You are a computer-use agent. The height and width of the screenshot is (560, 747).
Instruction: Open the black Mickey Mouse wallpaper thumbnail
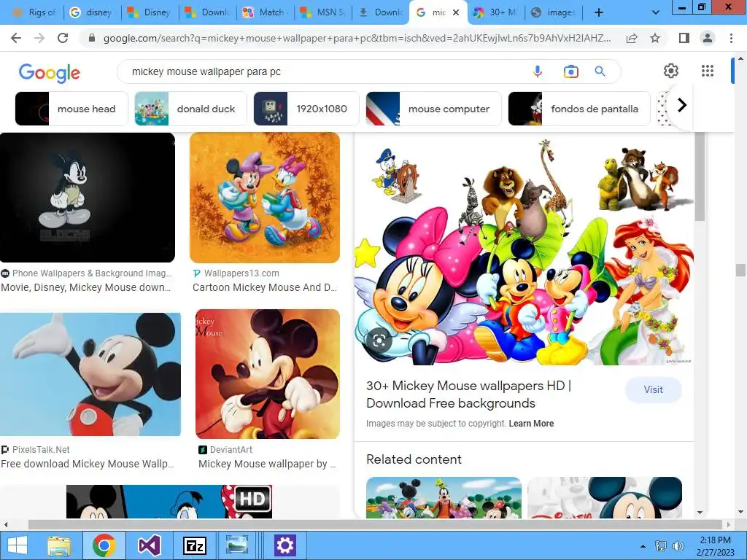(88, 197)
